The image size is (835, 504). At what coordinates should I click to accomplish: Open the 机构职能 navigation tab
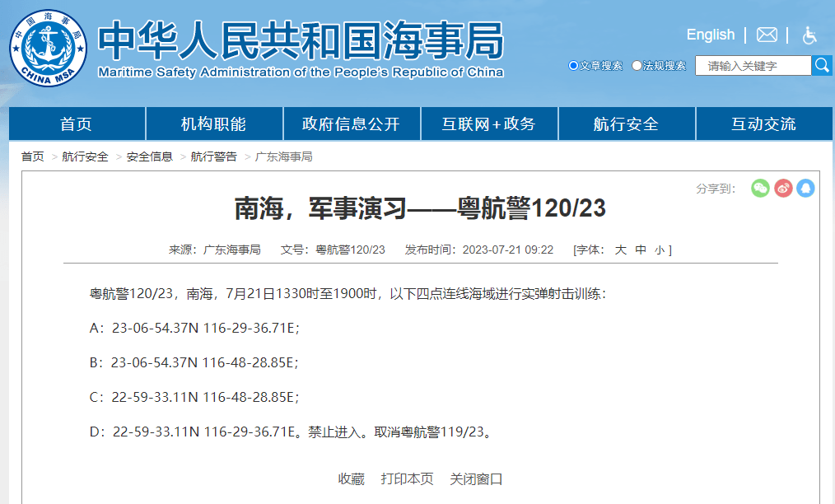point(214,124)
